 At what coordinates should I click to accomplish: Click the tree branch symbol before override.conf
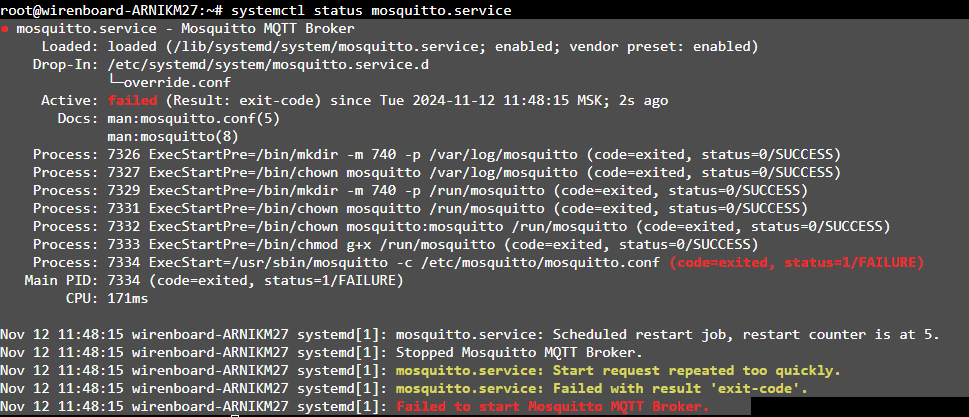click(116, 82)
